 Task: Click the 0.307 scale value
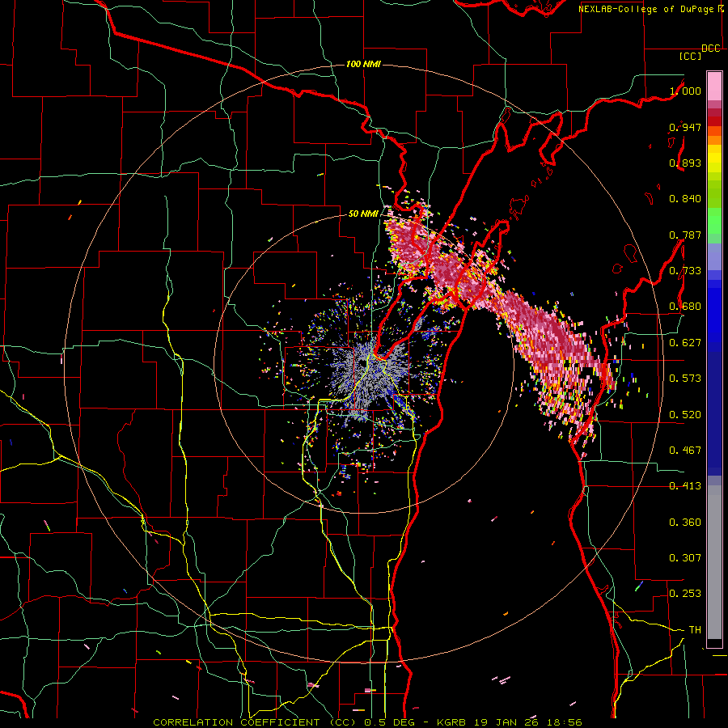[x=685, y=558]
